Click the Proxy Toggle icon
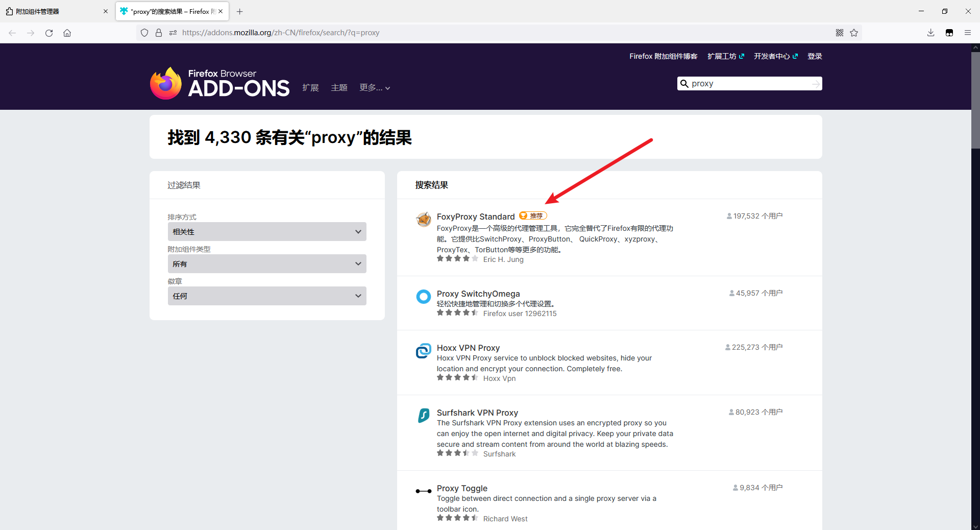 pos(424,491)
